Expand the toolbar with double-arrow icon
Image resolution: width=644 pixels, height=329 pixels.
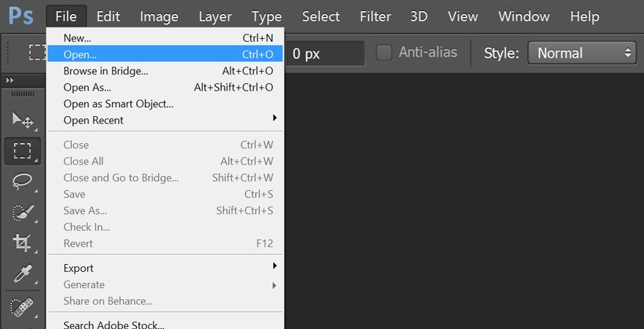pyautogui.click(x=10, y=80)
